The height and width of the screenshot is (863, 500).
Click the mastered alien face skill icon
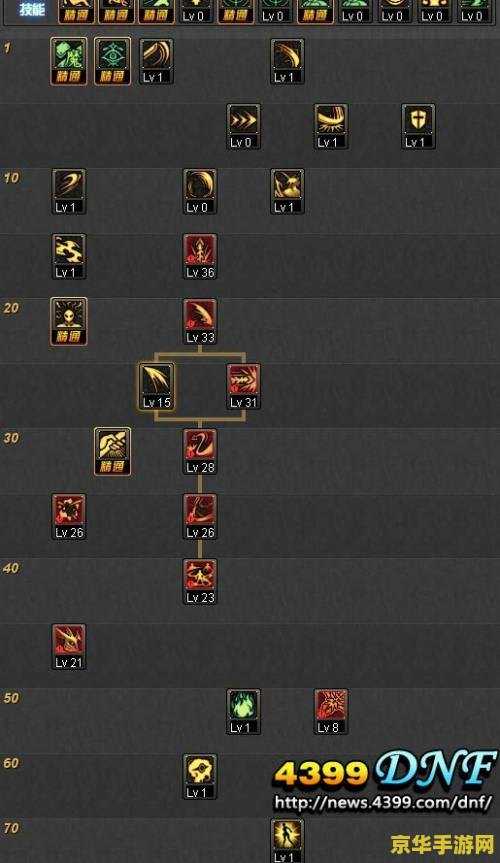coord(69,321)
